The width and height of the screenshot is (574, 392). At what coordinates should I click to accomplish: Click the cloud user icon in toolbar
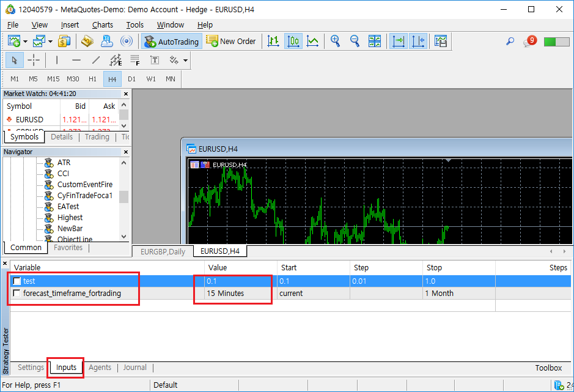coord(107,42)
